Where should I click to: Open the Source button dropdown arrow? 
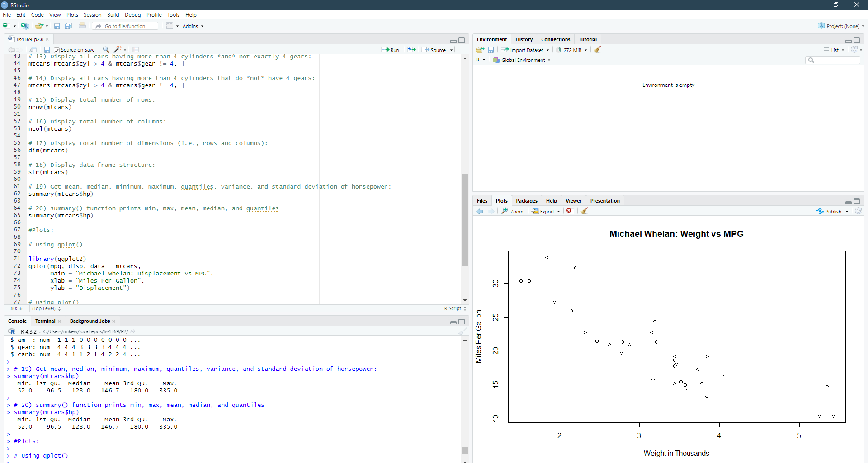point(451,50)
